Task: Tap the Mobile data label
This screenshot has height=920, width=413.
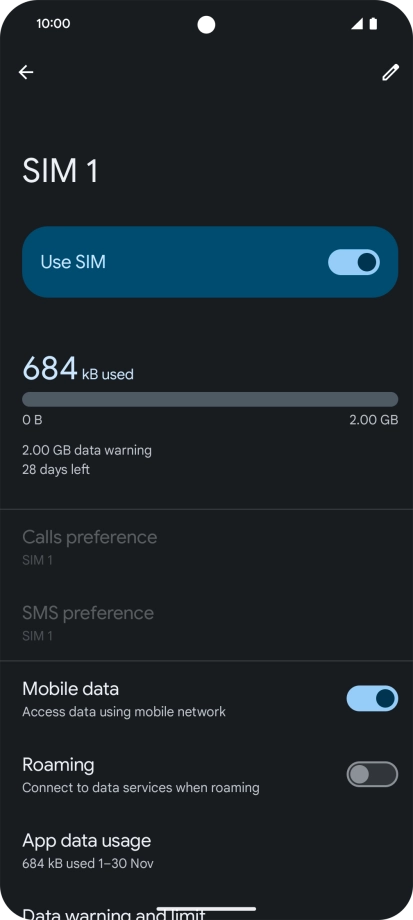Action: coord(70,688)
